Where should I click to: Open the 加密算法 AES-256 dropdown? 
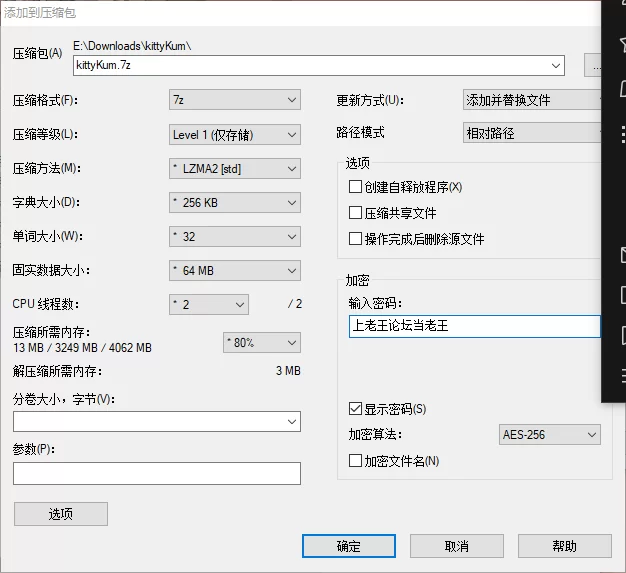coord(550,434)
